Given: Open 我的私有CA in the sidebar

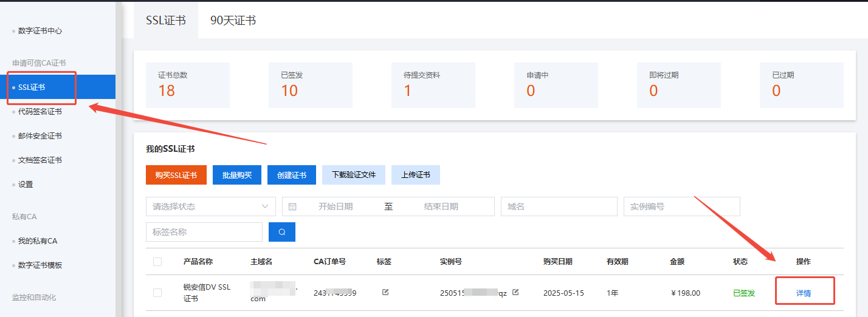Looking at the screenshot, I should tap(38, 241).
